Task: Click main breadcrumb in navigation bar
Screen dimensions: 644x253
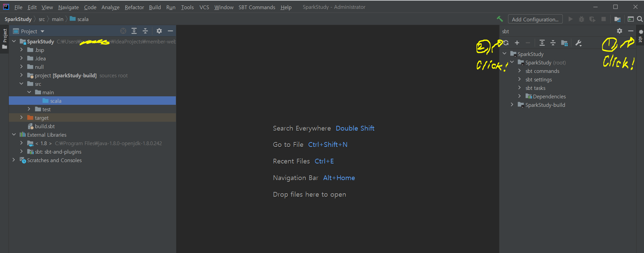Action: [x=58, y=19]
